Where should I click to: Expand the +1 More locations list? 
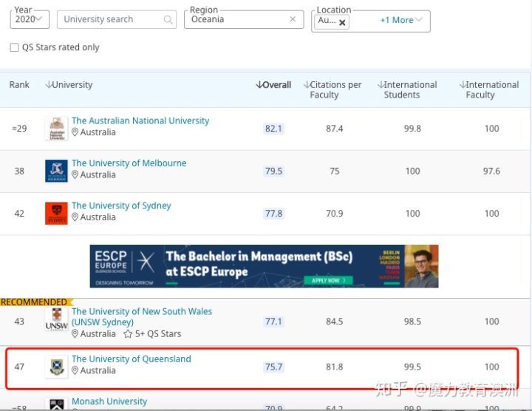[401, 21]
